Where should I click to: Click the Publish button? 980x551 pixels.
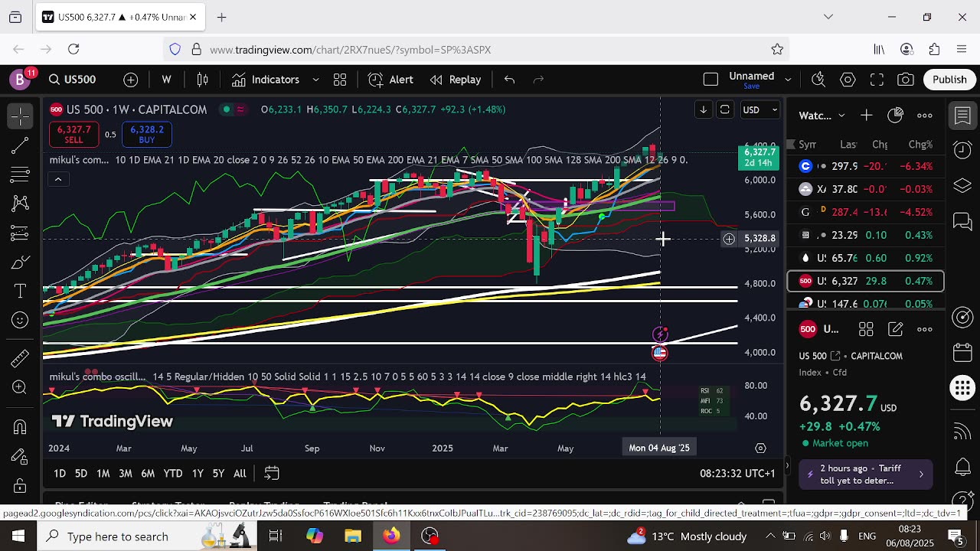coord(949,80)
